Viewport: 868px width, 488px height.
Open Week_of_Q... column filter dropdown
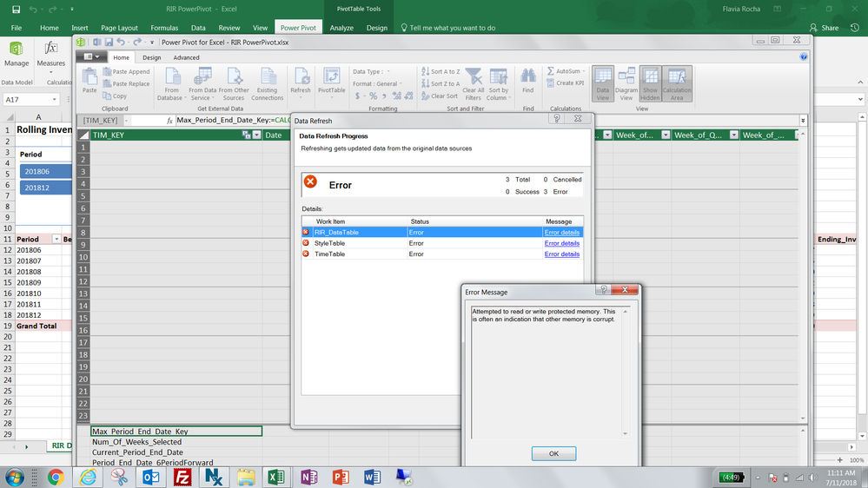(733, 135)
